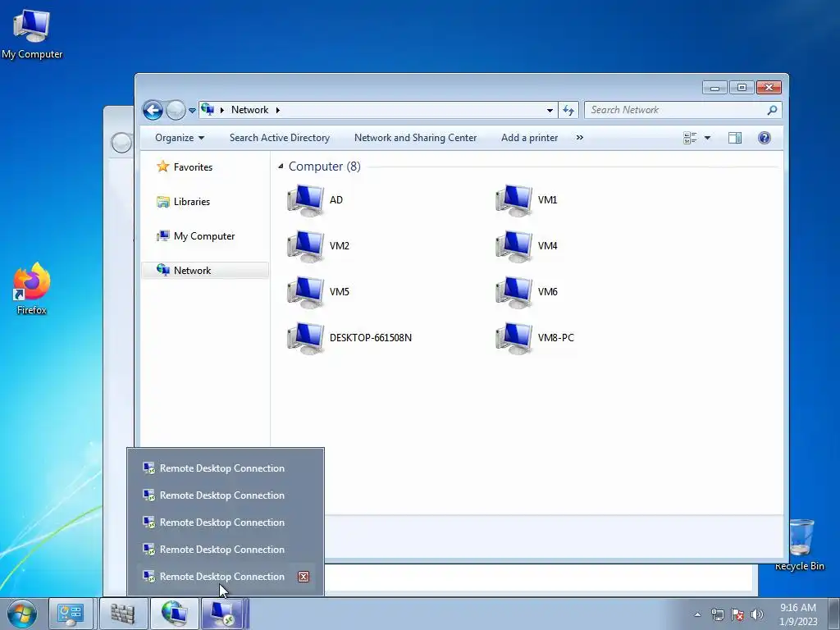Click the volume speaker tray icon

[757, 614]
